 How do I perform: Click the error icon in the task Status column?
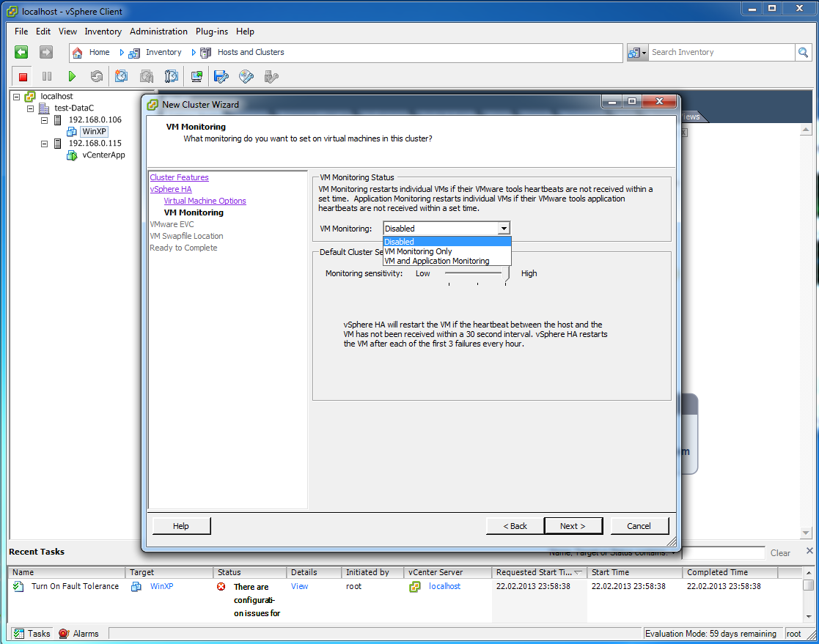pos(221,587)
